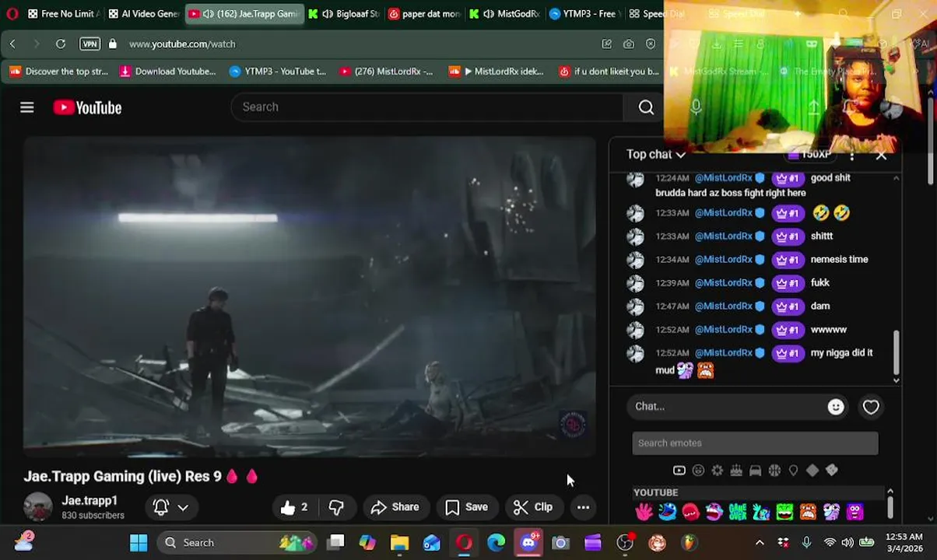Switch to the 'paper dat mon' browser tab
Image resolution: width=937 pixels, height=560 pixels.
(x=424, y=13)
